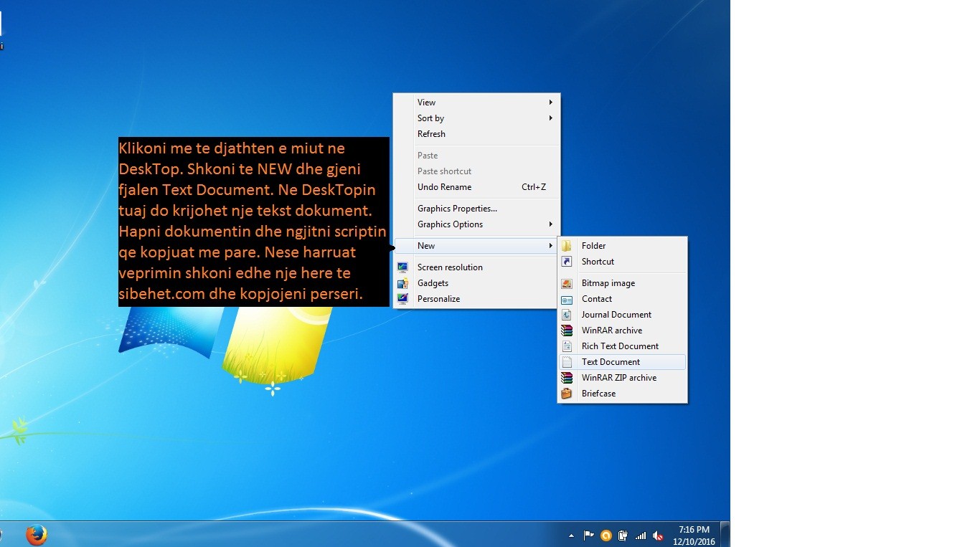Expand the View submenu
This screenshot has height=547, width=980.
coord(476,103)
